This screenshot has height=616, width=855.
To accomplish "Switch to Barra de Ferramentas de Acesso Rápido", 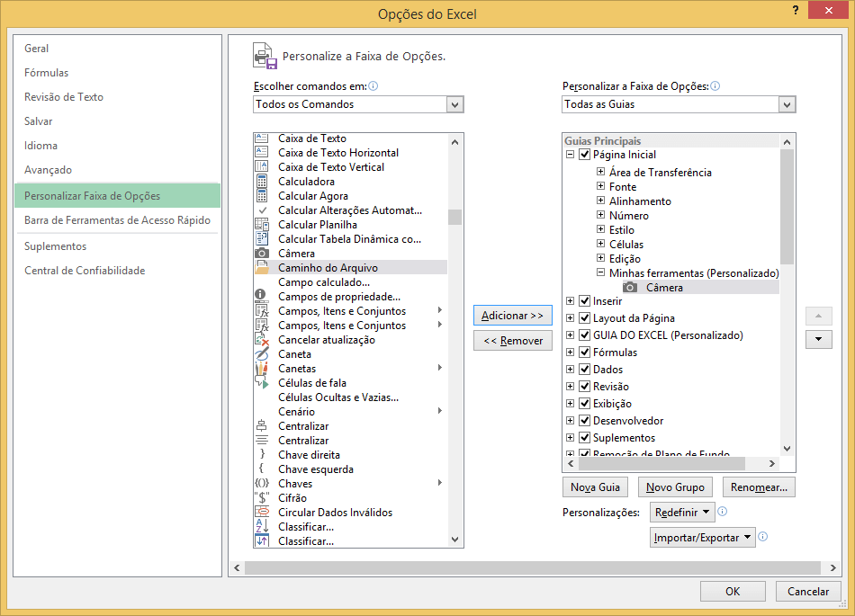I will (x=117, y=220).
